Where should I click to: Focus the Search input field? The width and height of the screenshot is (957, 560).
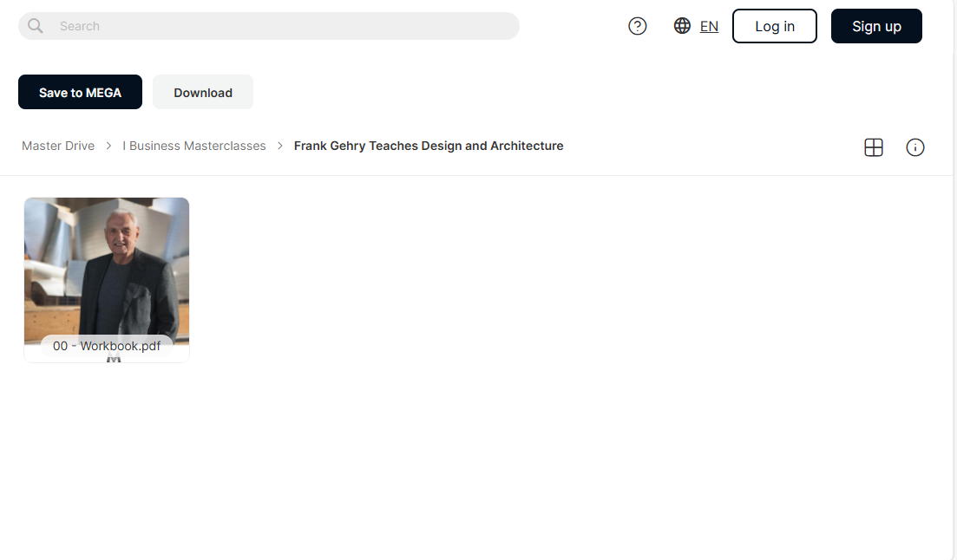[x=269, y=26]
